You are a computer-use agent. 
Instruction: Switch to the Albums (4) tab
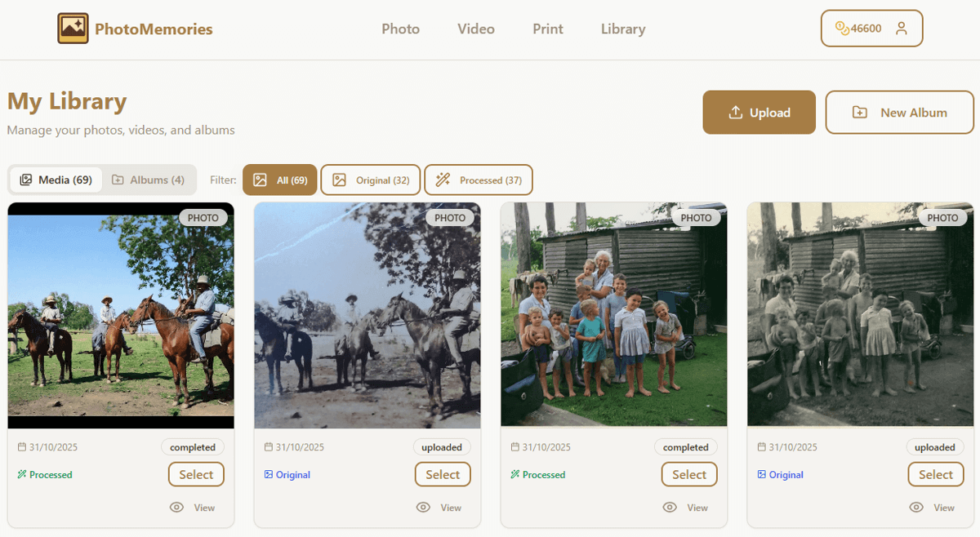[149, 179]
